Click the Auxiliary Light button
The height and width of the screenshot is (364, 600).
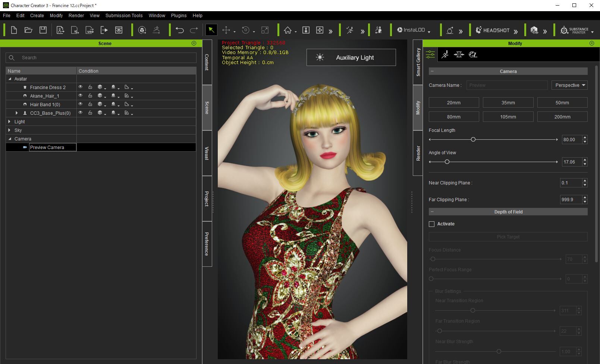pyautogui.click(x=351, y=57)
